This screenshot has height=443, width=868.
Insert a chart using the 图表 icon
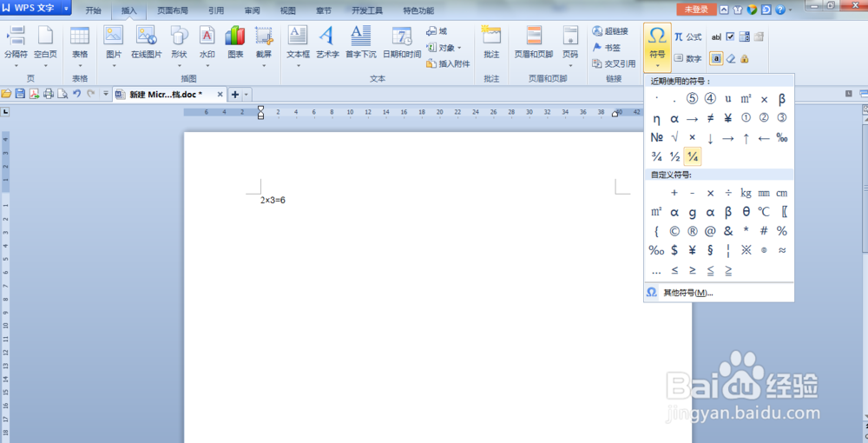(x=235, y=42)
